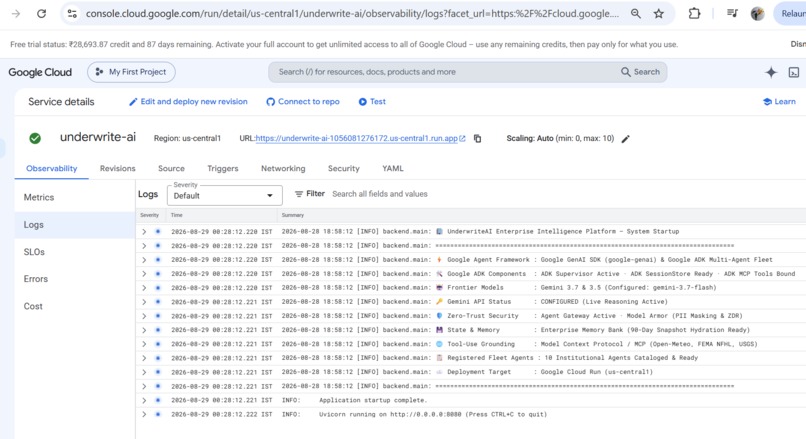Click the green service status checkmark
This screenshot has height=439, width=806.
(x=35, y=138)
